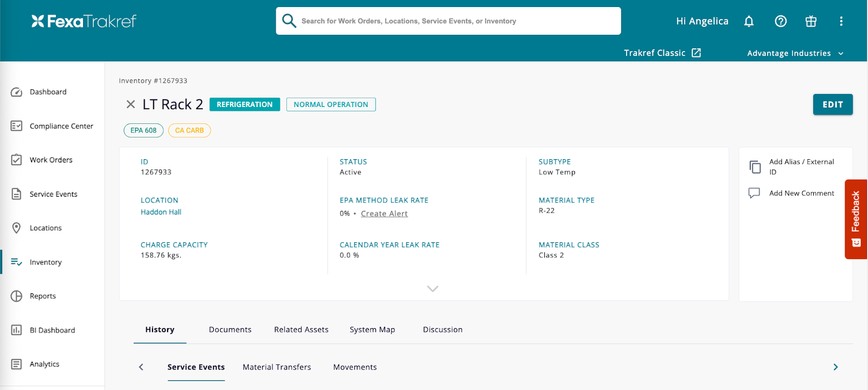
Task: Click the Service Events document icon
Action: pyautogui.click(x=16, y=194)
